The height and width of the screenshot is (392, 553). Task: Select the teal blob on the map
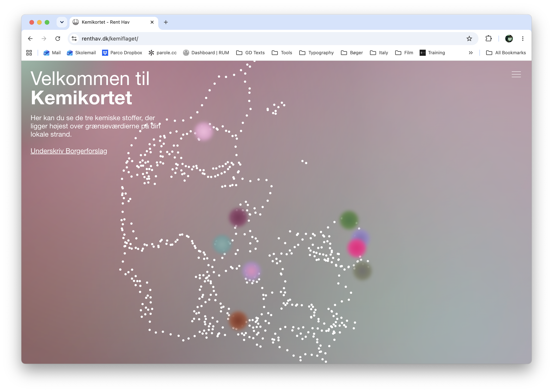[222, 244]
